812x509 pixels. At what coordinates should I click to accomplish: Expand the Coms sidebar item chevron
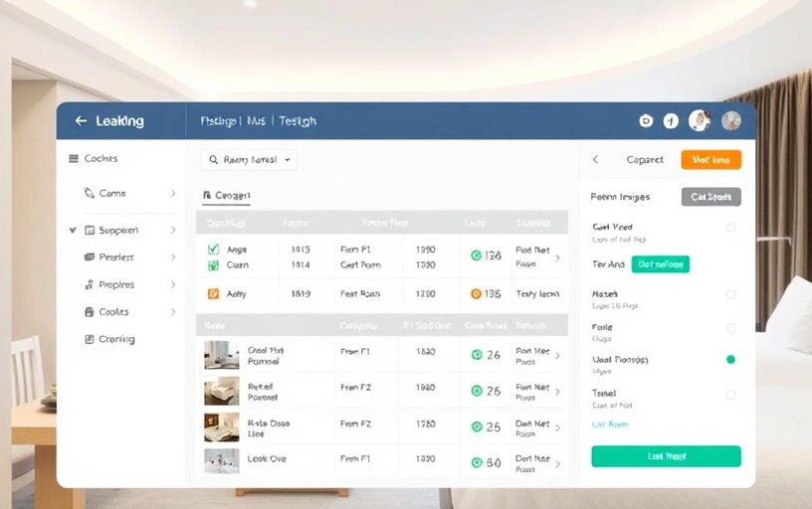click(x=173, y=194)
